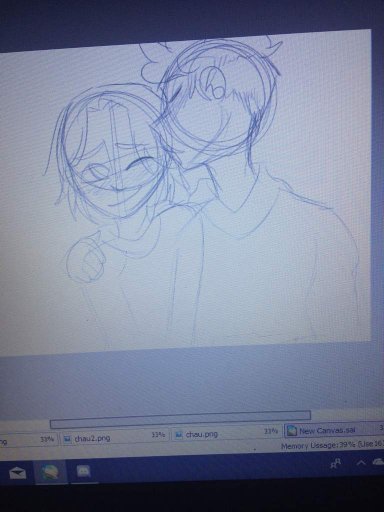Switch to the chau.png document tab
Image resolution: width=384 pixels, height=512 pixels.
pos(227,433)
